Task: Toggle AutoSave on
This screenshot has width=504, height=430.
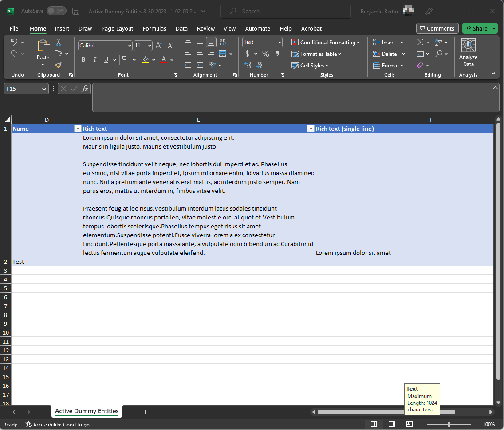Action: [56, 11]
